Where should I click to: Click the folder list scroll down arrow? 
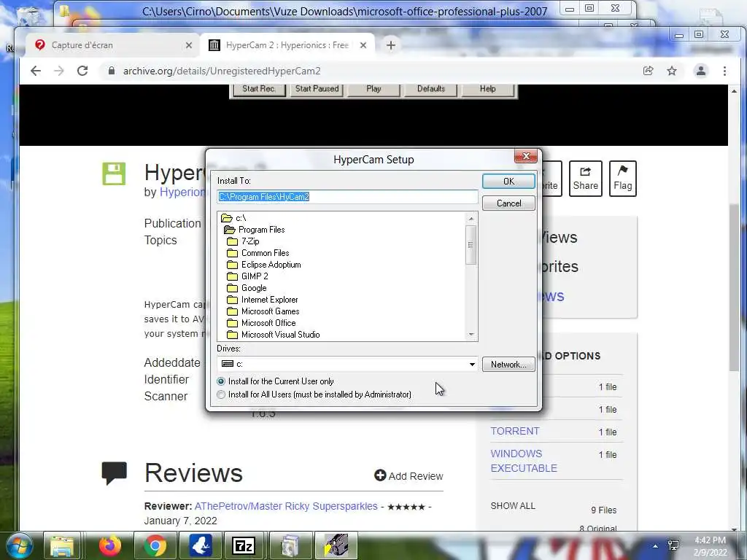[471, 334]
